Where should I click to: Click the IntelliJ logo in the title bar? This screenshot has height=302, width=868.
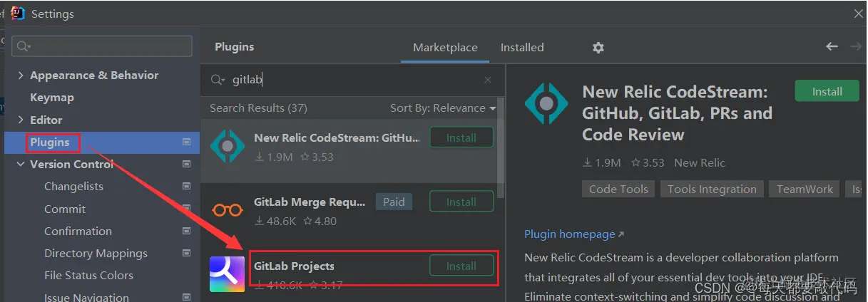point(18,14)
